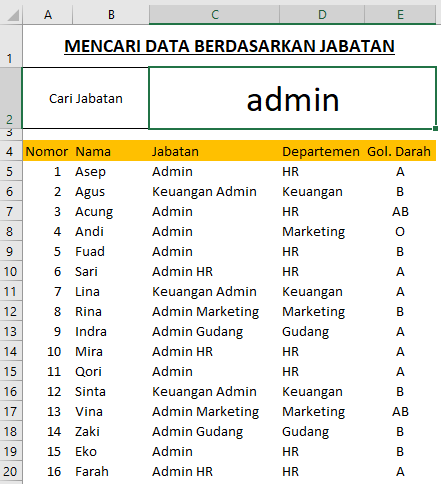Select row 10 header

click(x=11, y=271)
